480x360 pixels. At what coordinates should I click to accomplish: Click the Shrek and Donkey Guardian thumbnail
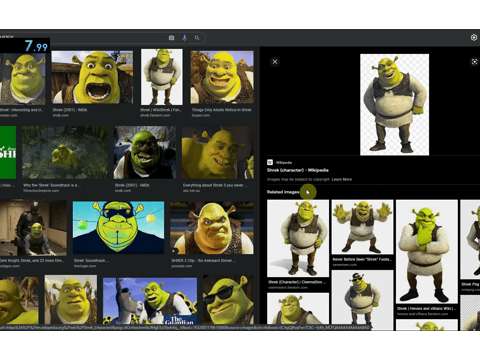click(150, 301)
